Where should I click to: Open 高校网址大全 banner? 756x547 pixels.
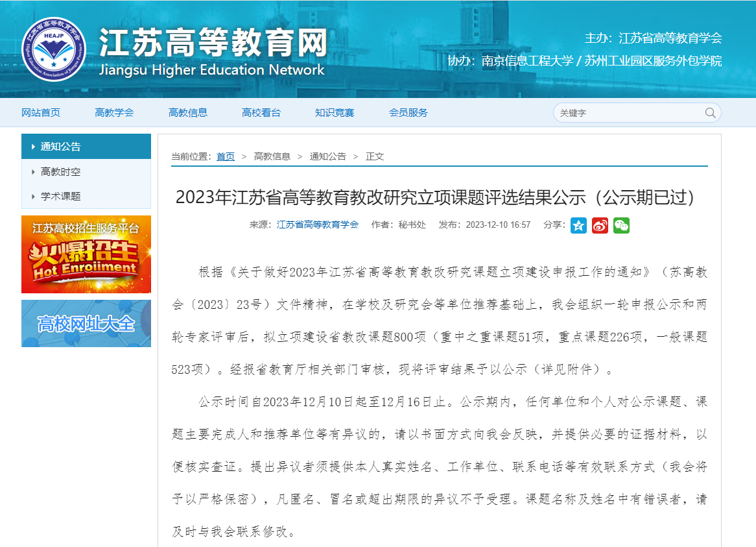(x=86, y=323)
